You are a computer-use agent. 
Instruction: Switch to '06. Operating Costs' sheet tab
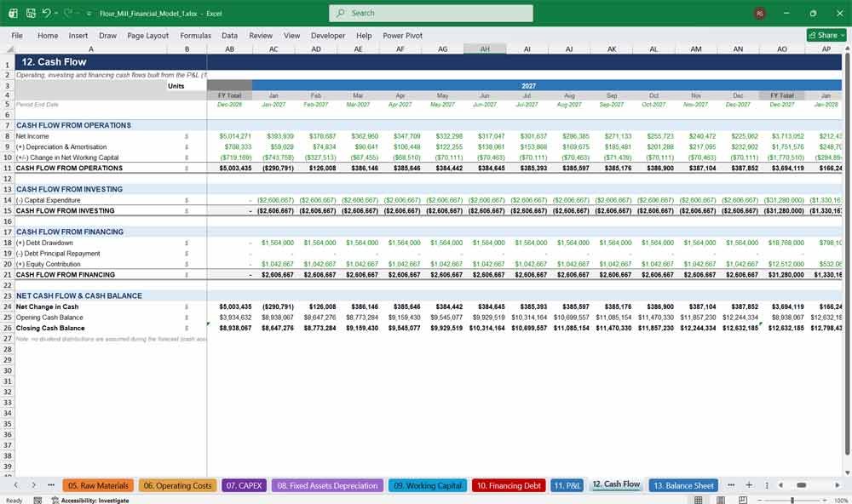[178, 485]
